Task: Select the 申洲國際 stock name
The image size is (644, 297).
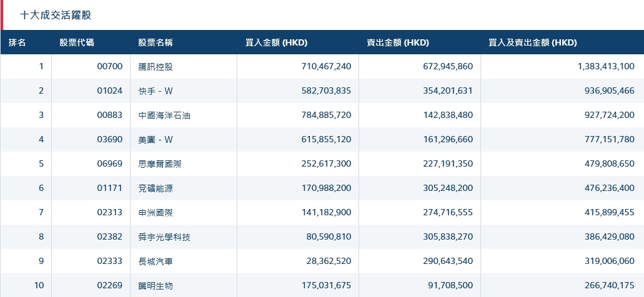Action: point(156,213)
